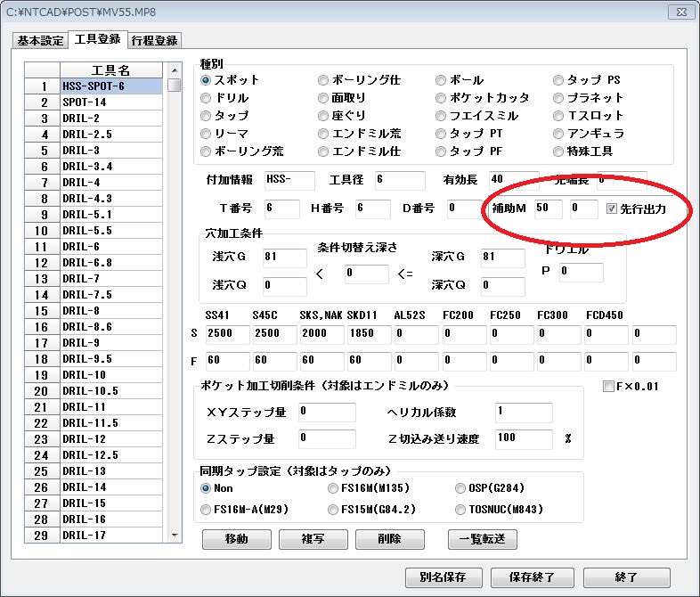Select tool row DRIL-10.5
Image resolution: width=700 pixels, height=597 pixels.
click(x=111, y=391)
